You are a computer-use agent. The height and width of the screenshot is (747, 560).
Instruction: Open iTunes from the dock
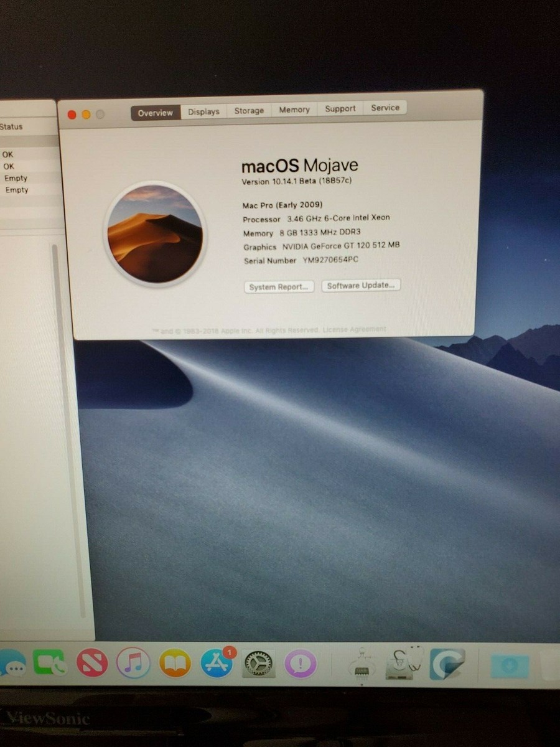pos(133,663)
